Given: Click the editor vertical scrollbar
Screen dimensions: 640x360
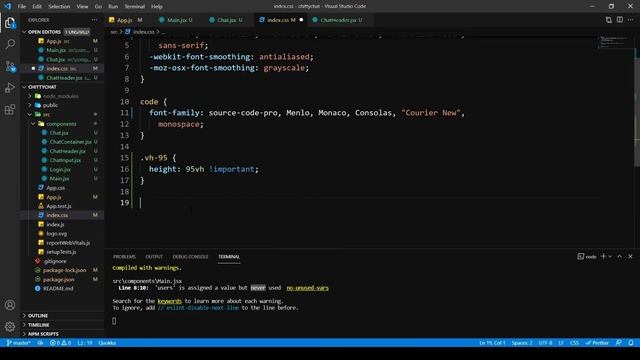Looking at the screenshot, I should pyautogui.click(x=637, y=106).
